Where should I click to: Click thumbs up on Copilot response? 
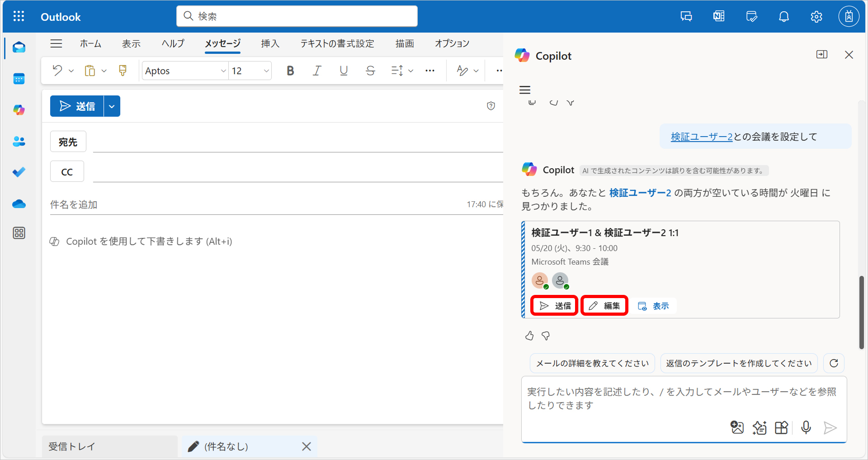point(529,336)
